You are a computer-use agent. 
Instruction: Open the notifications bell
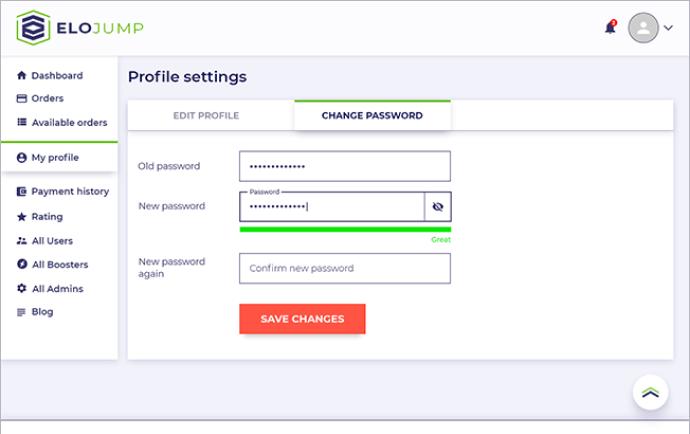610,28
